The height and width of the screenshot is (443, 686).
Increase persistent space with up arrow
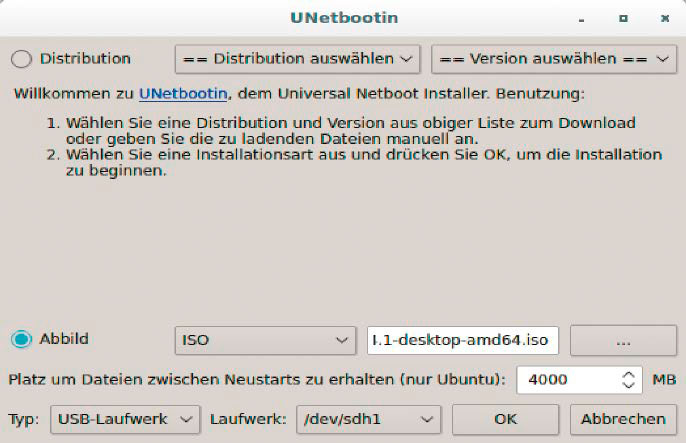click(629, 375)
